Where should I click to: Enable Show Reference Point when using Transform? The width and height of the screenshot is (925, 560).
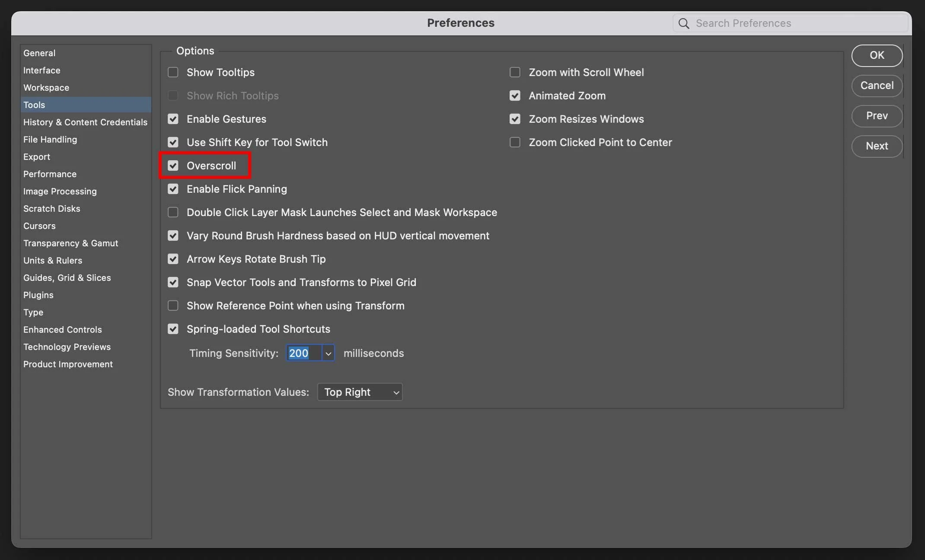pos(173,305)
